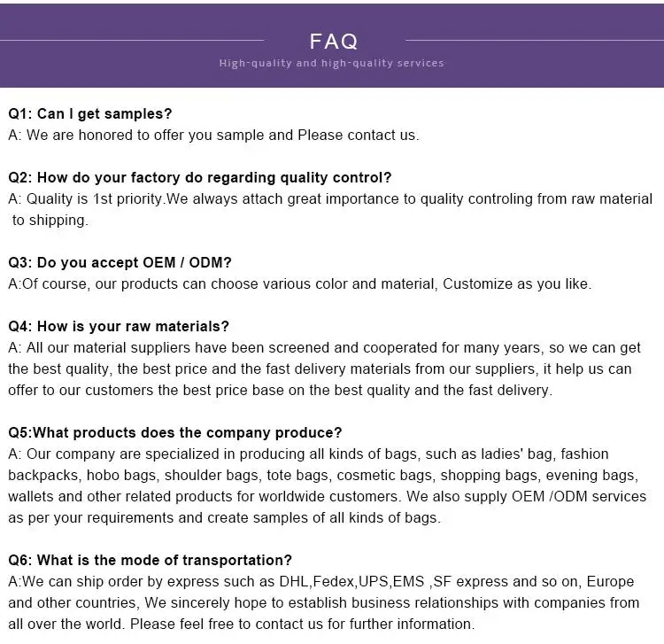The width and height of the screenshot is (664, 644).
Task: Select the "Q3: Do you accept OEM / ODM?" question
Action: coord(120,263)
